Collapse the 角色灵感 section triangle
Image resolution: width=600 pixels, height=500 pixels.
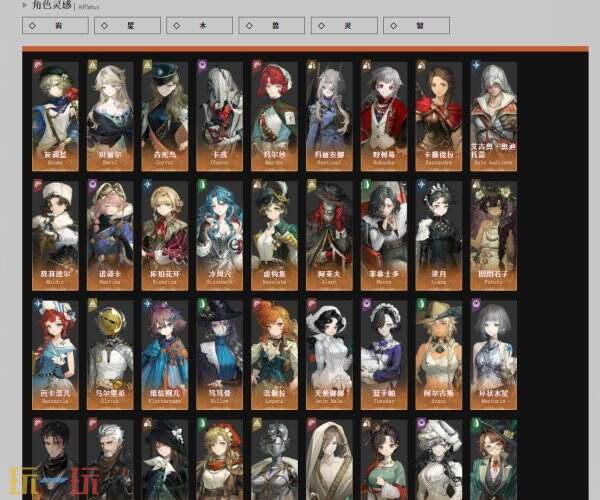25,5
